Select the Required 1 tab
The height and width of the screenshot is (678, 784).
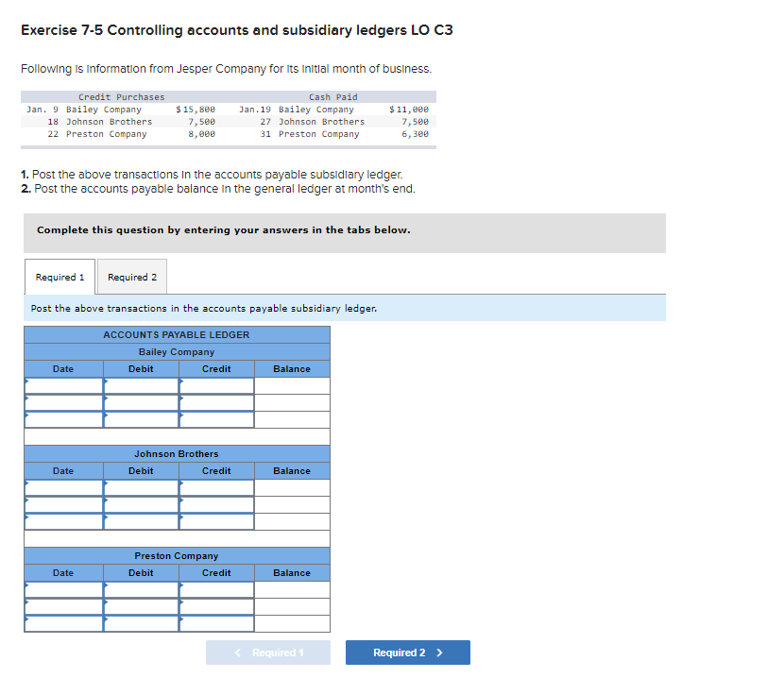click(x=60, y=277)
